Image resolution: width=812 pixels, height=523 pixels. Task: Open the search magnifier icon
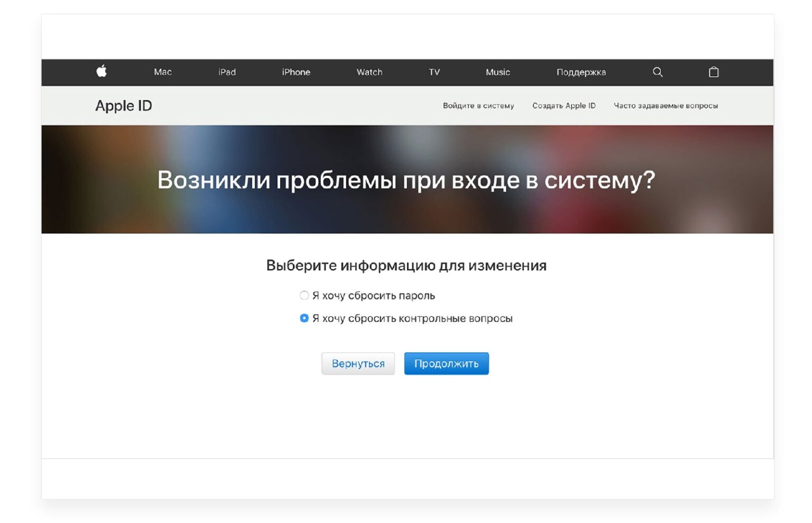pos(657,72)
